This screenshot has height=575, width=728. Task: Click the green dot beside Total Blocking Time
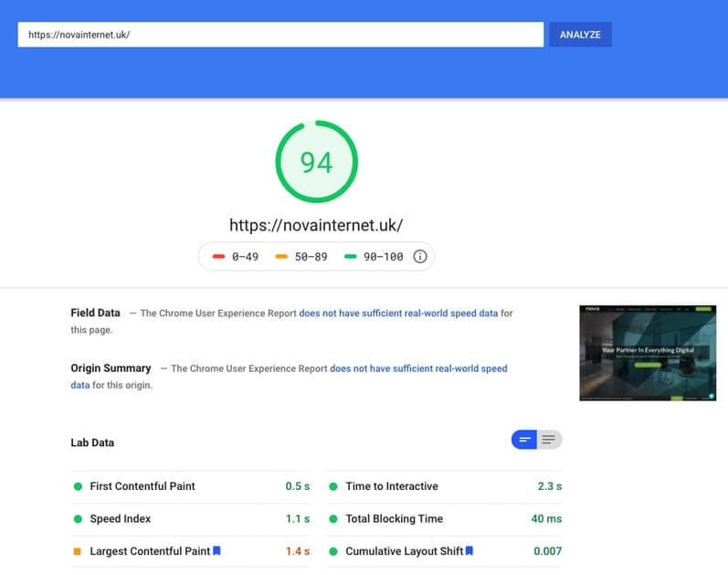[333, 518]
